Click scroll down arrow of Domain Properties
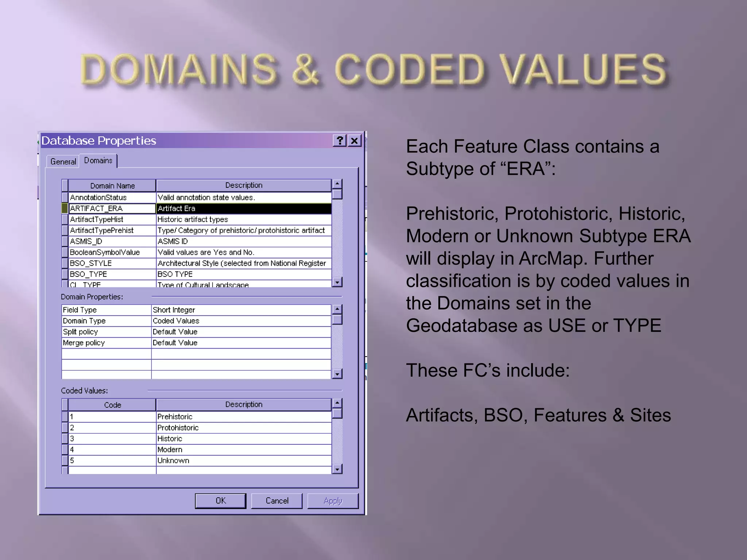Image resolution: width=747 pixels, height=560 pixels. [337, 374]
